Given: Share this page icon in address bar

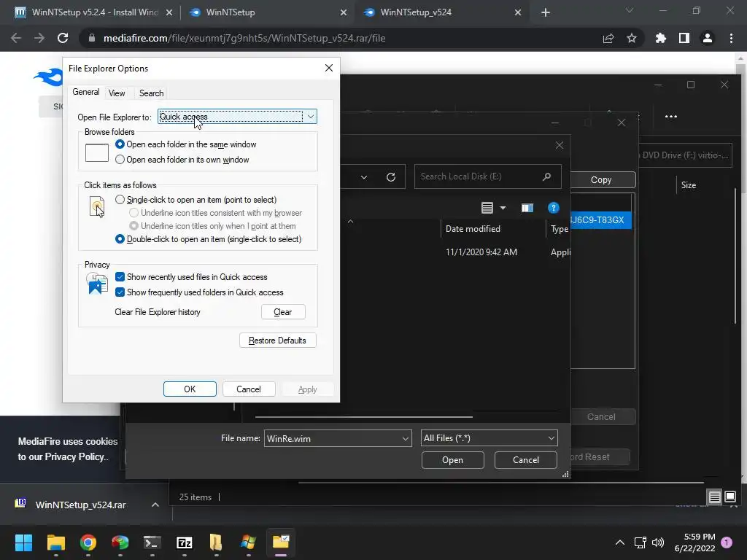Looking at the screenshot, I should pyautogui.click(x=608, y=38).
